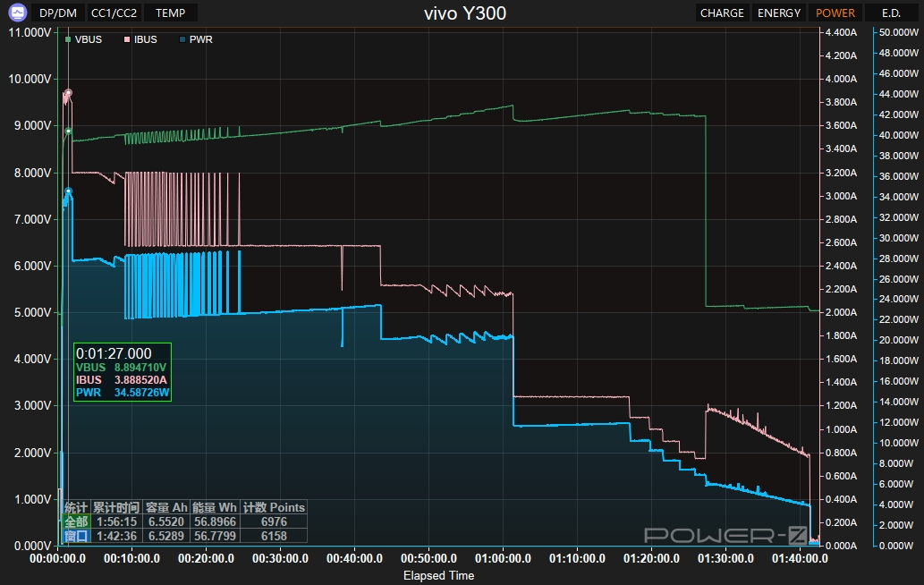Click the cursor readout time 0:01:27.000
Viewport: 924px width, 585px height.
click(x=114, y=353)
